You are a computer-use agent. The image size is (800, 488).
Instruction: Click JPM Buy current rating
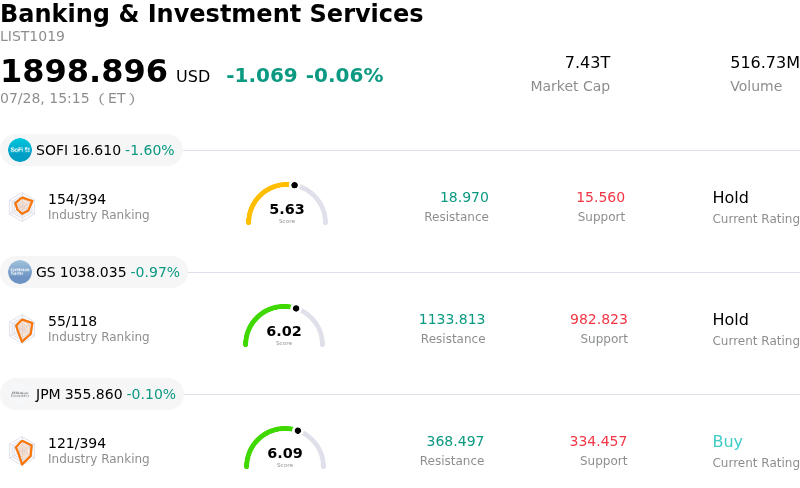pos(728,441)
